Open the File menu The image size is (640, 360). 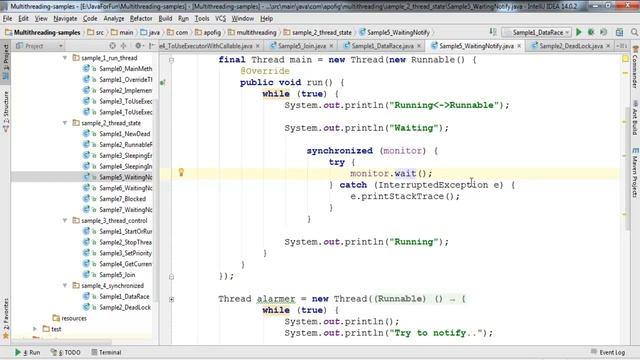pos(7,18)
